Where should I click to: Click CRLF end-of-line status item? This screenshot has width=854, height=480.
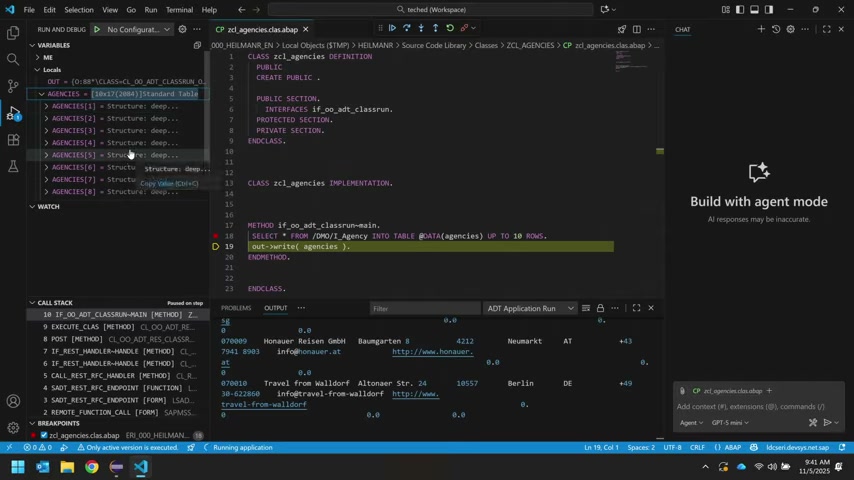coord(697,447)
